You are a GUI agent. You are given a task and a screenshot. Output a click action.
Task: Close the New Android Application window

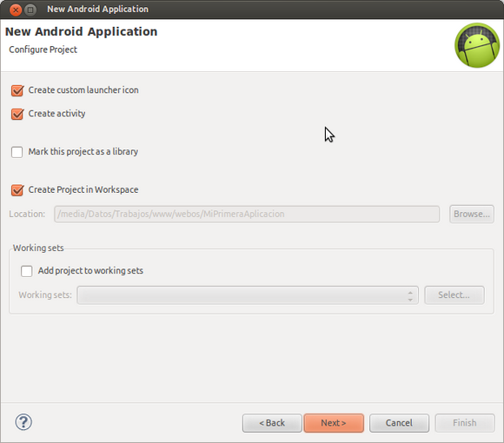pos(16,10)
